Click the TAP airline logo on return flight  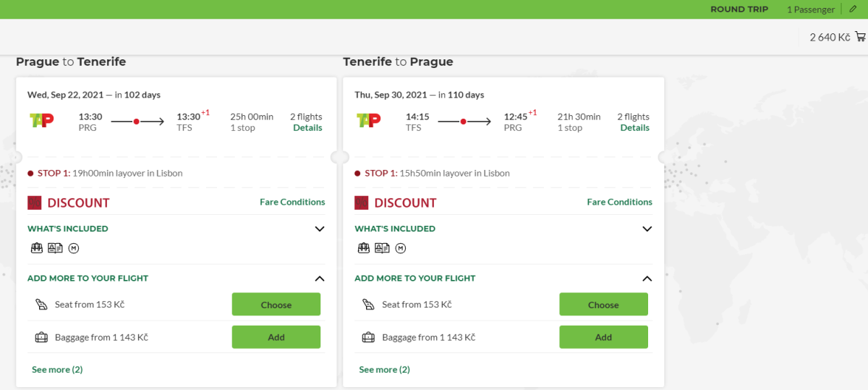[x=368, y=120]
